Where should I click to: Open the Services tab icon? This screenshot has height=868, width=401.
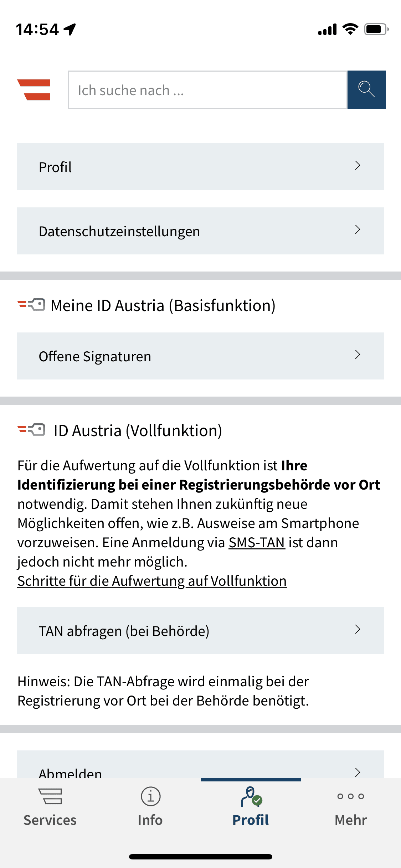click(50, 796)
